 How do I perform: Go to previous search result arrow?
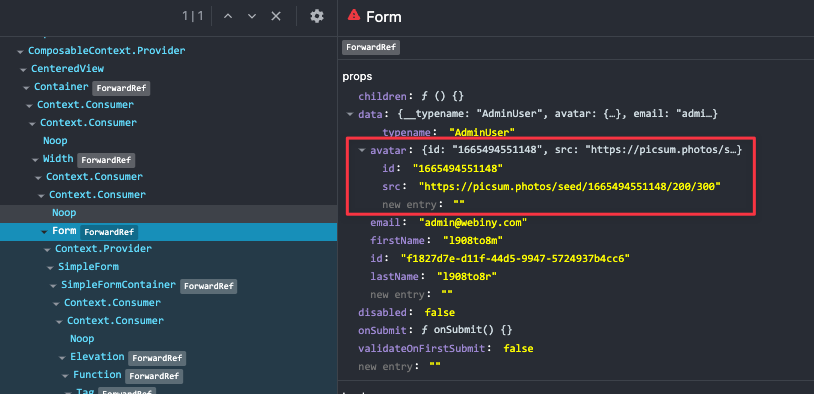coord(227,16)
